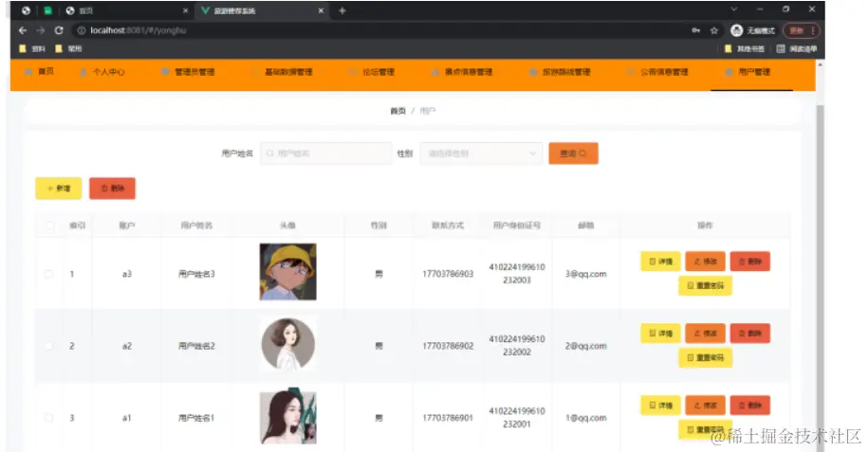Tick the checkbox for row a2
The image size is (868, 452).
point(49,346)
